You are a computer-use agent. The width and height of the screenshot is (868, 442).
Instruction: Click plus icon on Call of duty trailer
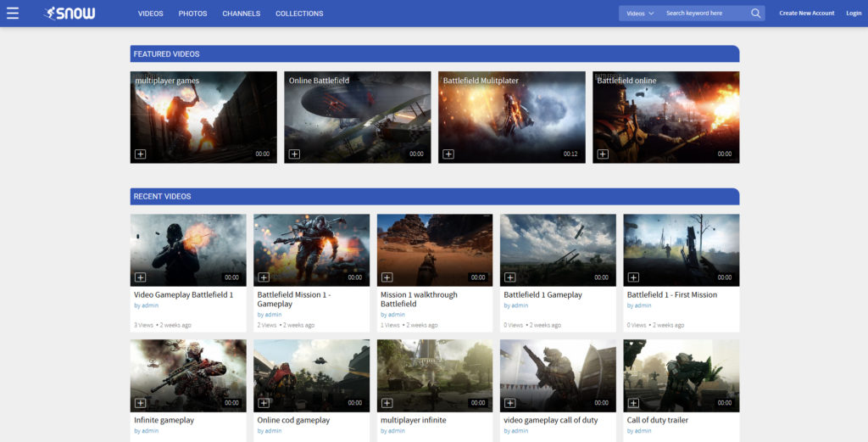(x=633, y=403)
